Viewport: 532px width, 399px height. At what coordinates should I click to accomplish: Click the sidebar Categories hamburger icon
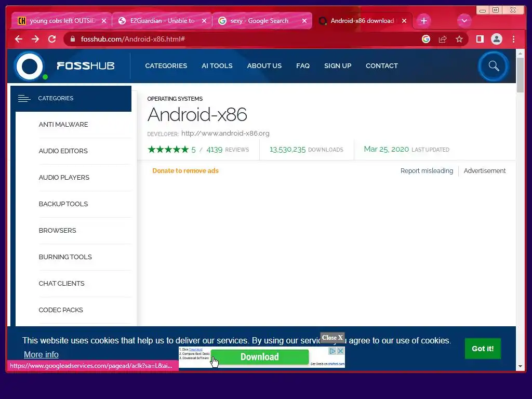click(x=24, y=98)
